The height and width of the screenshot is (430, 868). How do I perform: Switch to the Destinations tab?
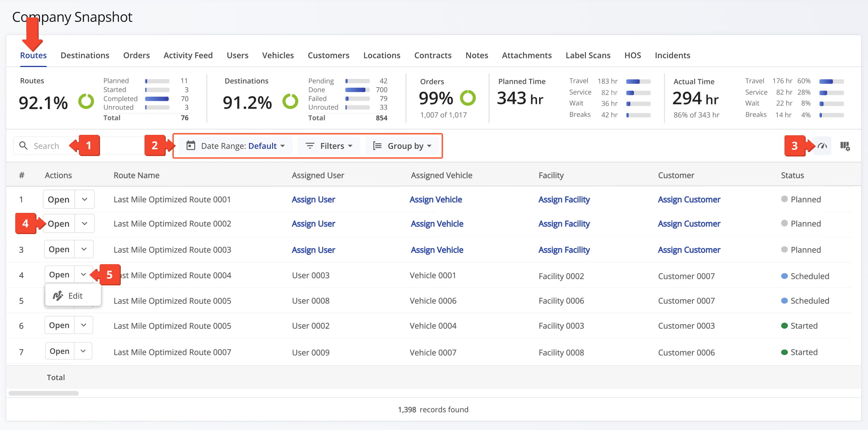pyautogui.click(x=85, y=55)
